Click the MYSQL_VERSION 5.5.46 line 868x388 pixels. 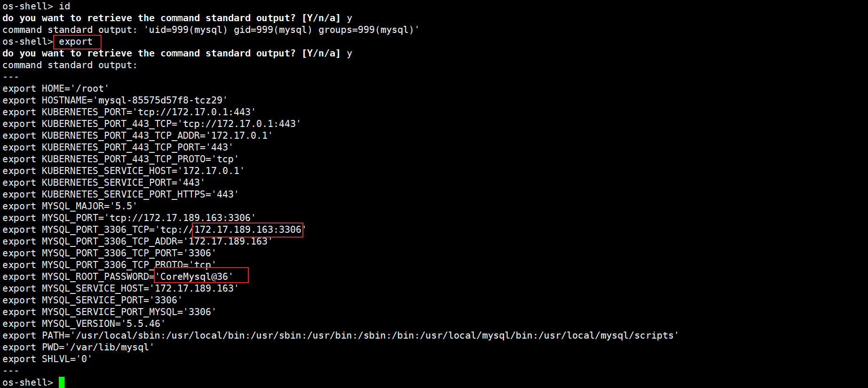(x=84, y=324)
